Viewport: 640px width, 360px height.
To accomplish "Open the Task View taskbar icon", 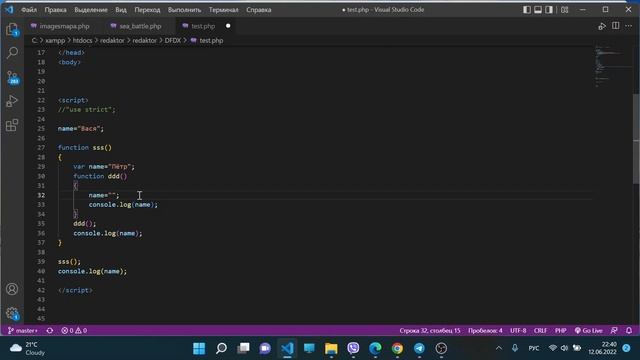I will click(x=243, y=348).
